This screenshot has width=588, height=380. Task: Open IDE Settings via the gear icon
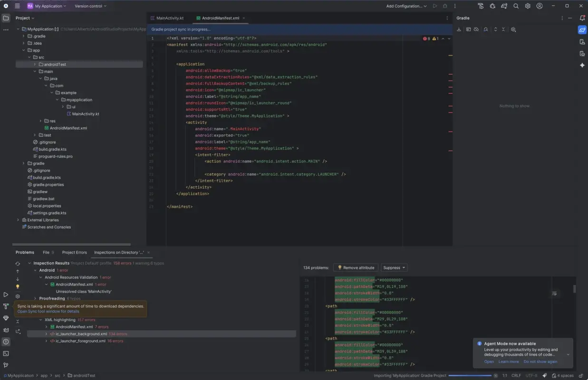pos(528,6)
